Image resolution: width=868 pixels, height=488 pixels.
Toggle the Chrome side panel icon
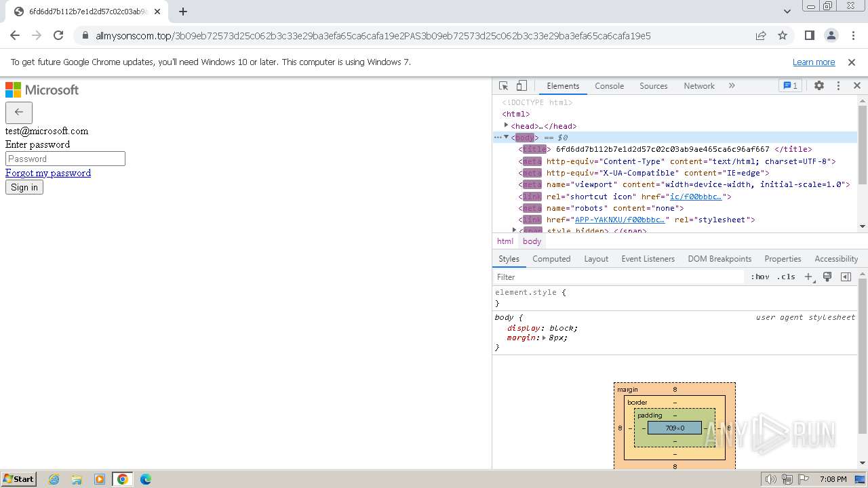[x=809, y=35]
